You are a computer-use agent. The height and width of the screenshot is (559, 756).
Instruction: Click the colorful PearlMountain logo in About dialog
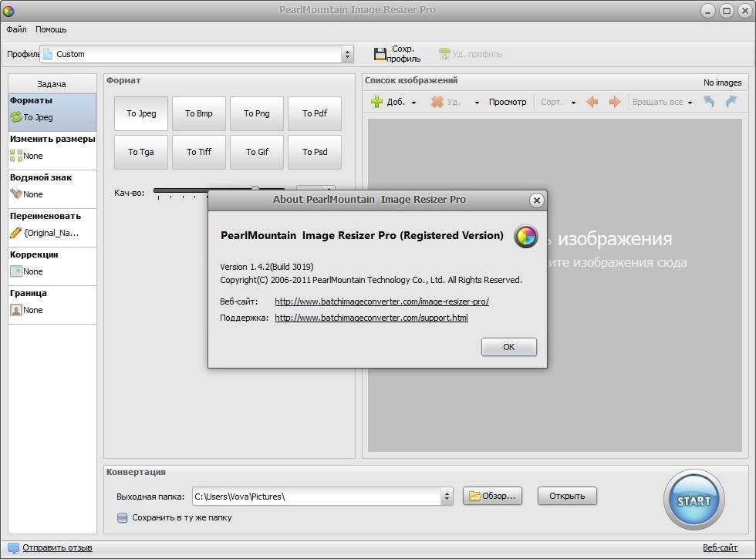click(525, 236)
